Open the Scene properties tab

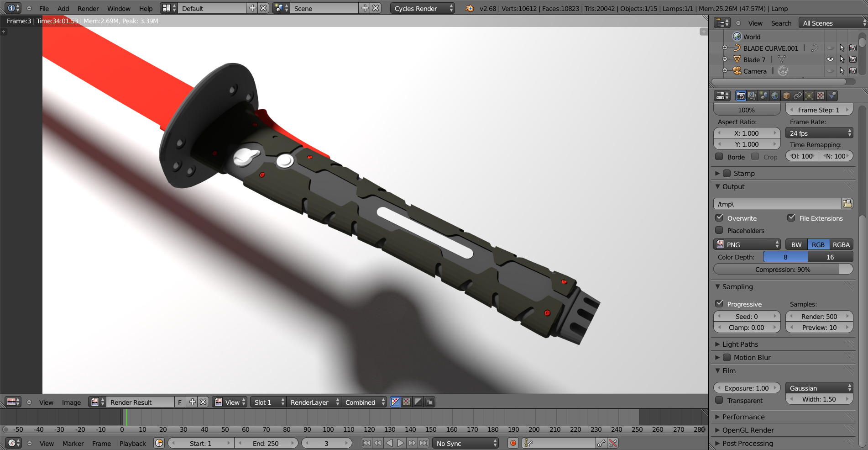(763, 95)
